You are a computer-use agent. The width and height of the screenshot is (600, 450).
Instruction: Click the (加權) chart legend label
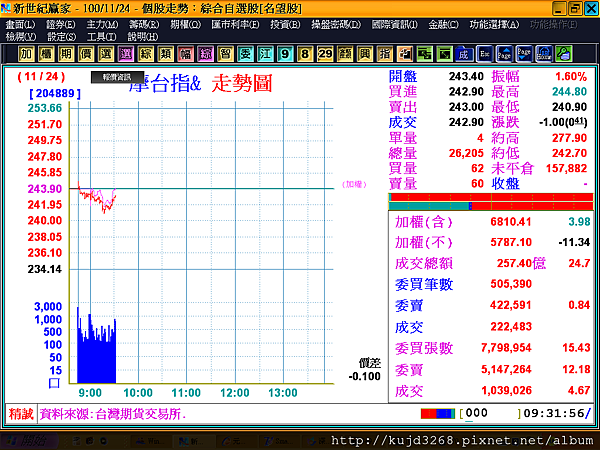354,185
